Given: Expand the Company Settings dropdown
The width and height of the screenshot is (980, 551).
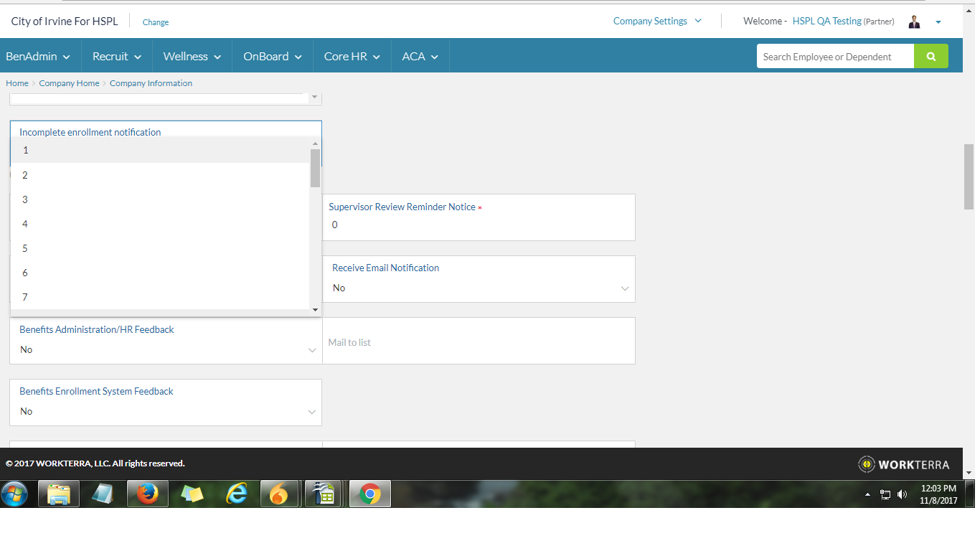Looking at the screenshot, I should pos(657,22).
